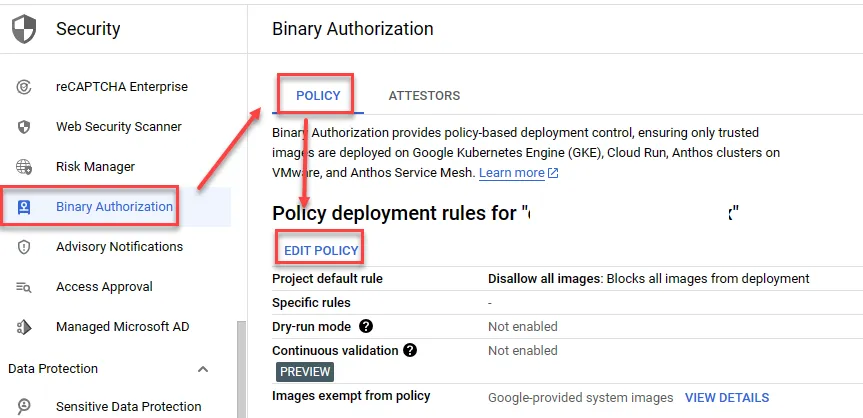Open Access Approval page
The height and width of the screenshot is (418, 863).
pos(104,287)
